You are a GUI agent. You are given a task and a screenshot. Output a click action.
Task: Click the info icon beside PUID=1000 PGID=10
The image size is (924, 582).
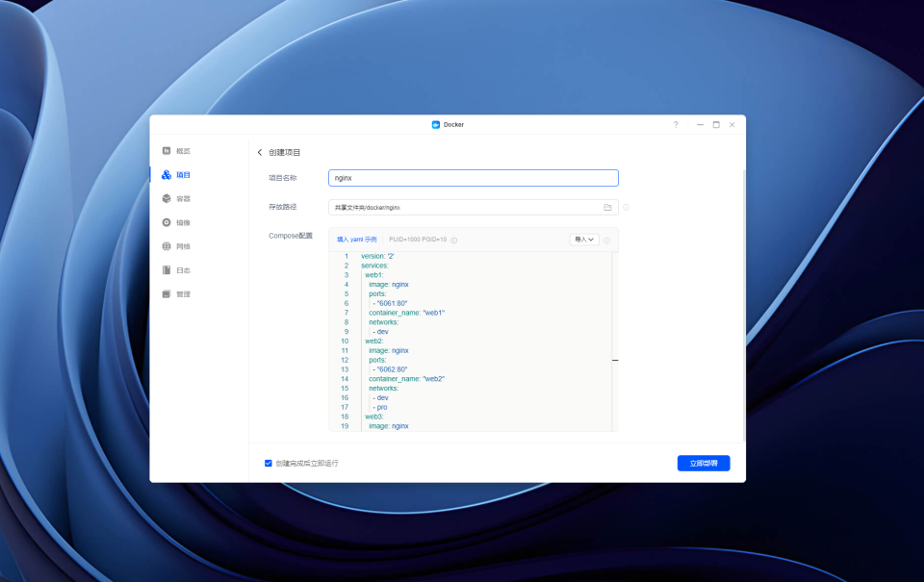(453, 240)
